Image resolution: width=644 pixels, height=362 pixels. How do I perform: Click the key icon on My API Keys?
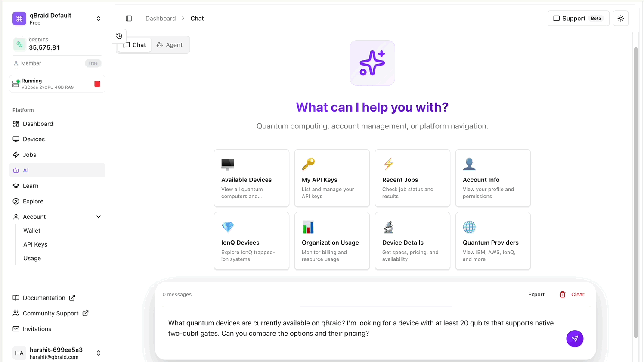308,164
